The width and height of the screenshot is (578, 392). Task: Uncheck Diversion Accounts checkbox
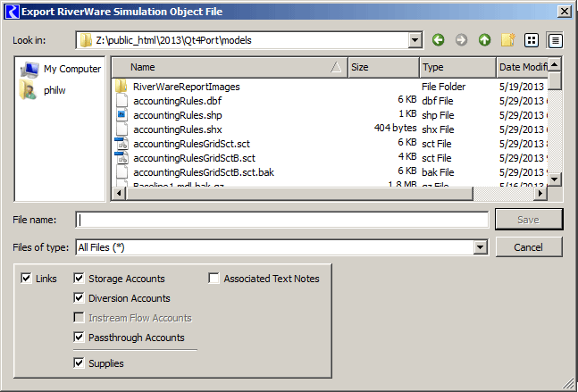[79, 297]
